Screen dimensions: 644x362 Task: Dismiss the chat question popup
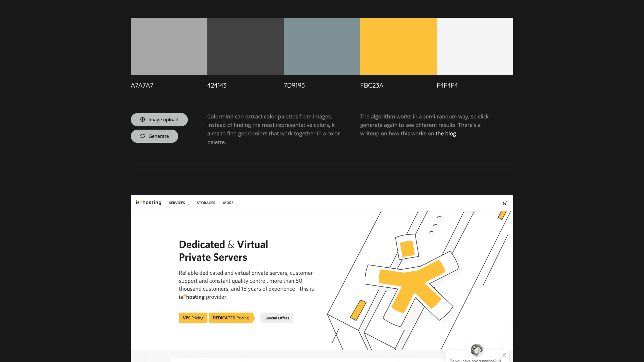[504, 355]
